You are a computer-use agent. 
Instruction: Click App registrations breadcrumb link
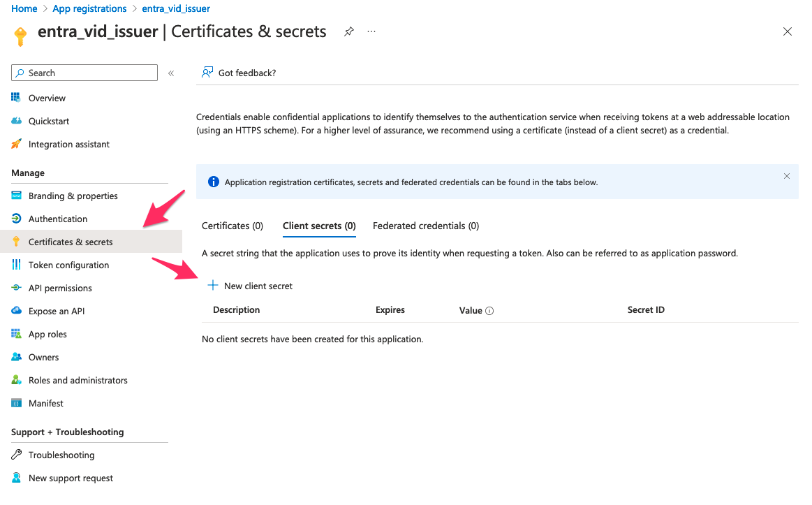coord(89,9)
